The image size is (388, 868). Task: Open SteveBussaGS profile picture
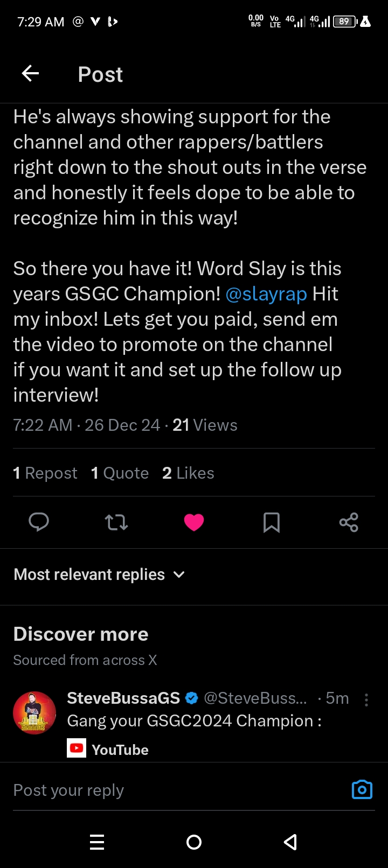point(34,712)
